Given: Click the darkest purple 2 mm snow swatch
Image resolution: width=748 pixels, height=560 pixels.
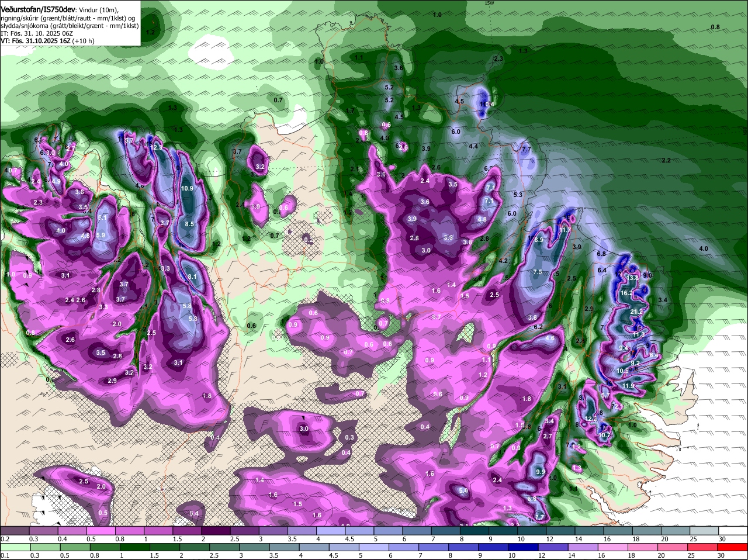Looking at the screenshot, I should (x=217, y=530).
